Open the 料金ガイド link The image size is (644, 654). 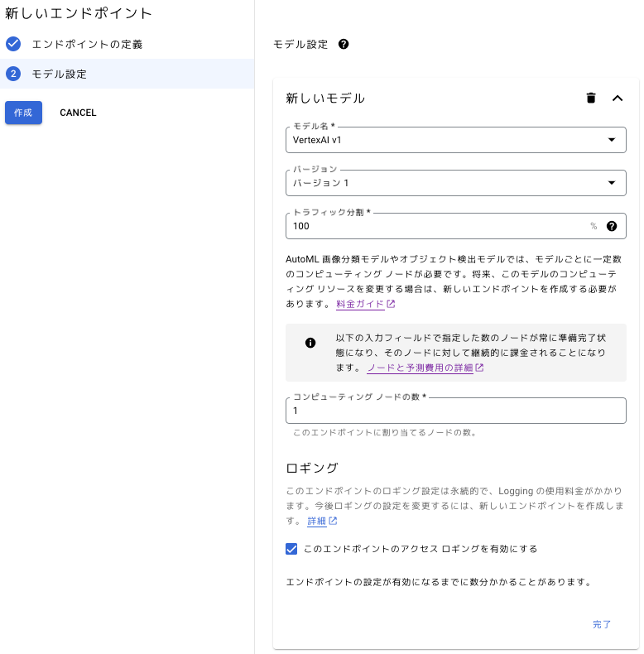pyautogui.click(x=360, y=304)
